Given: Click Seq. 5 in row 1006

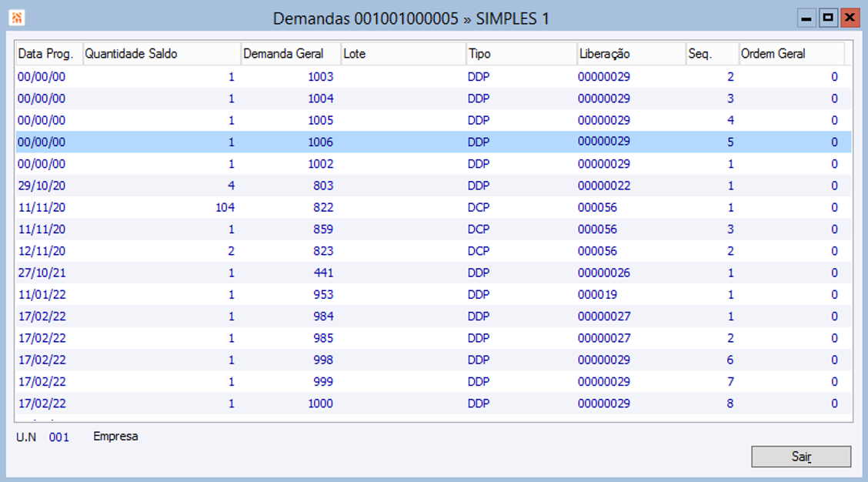Looking at the screenshot, I should point(730,142).
